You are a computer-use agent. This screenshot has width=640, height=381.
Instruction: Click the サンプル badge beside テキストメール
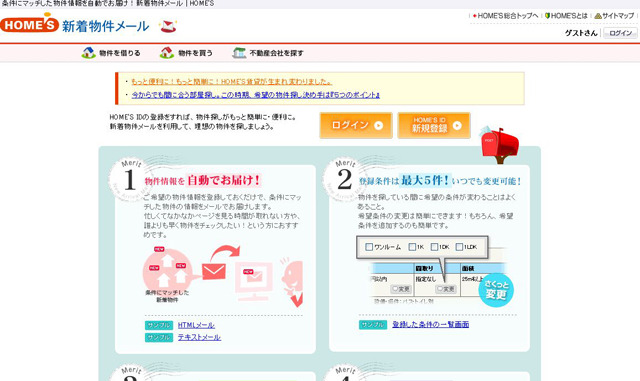pyautogui.click(x=159, y=337)
